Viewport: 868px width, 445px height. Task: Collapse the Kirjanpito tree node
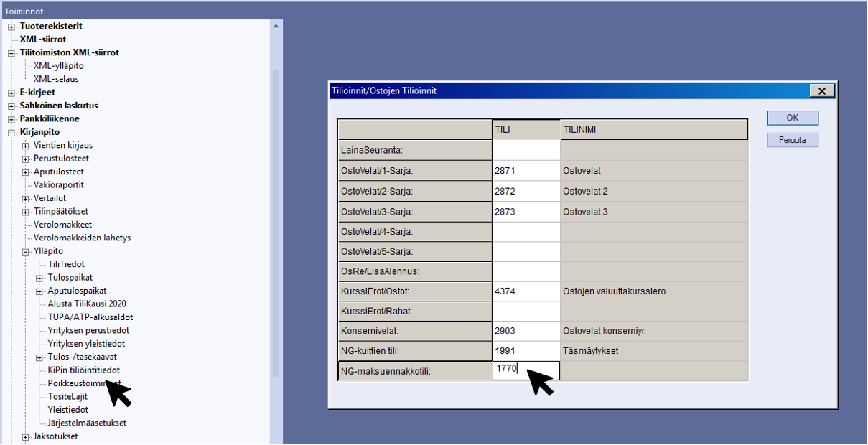tap(11, 133)
